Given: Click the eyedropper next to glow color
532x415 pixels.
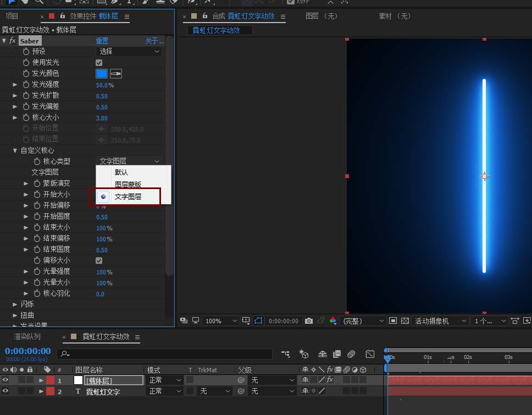Looking at the screenshot, I should pyautogui.click(x=116, y=74).
